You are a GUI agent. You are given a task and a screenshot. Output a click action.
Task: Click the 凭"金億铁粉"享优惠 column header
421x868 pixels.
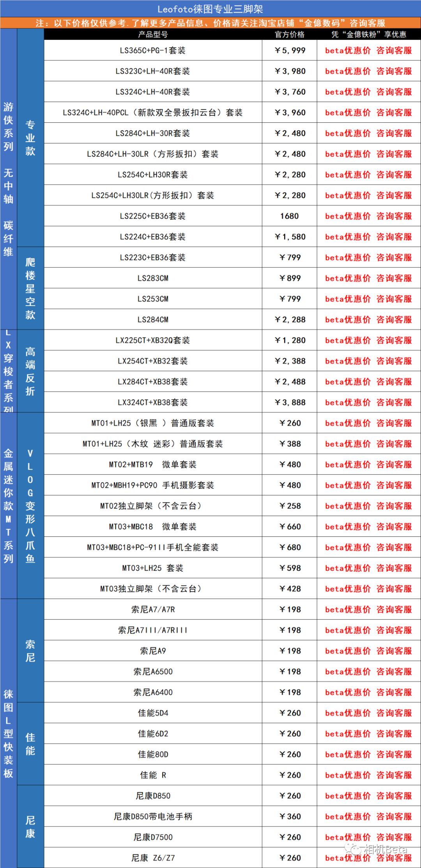pyautogui.click(x=369, y=34)
